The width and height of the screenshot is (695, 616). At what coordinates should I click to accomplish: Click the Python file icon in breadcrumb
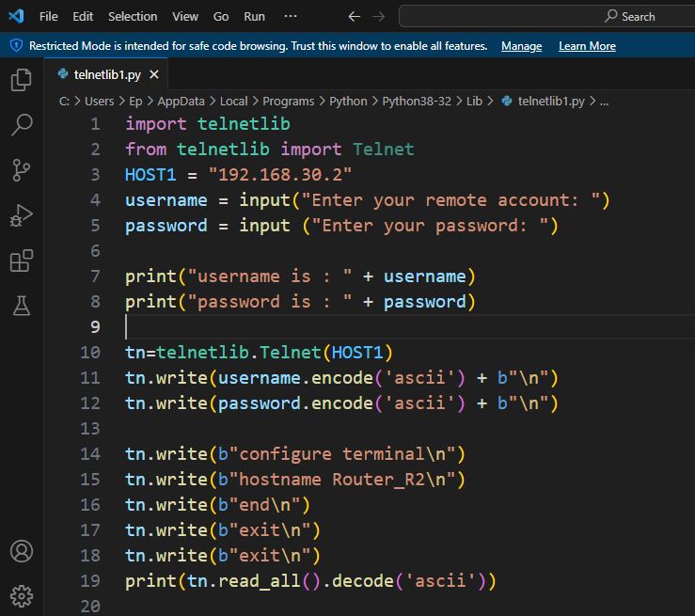[507, 101]
